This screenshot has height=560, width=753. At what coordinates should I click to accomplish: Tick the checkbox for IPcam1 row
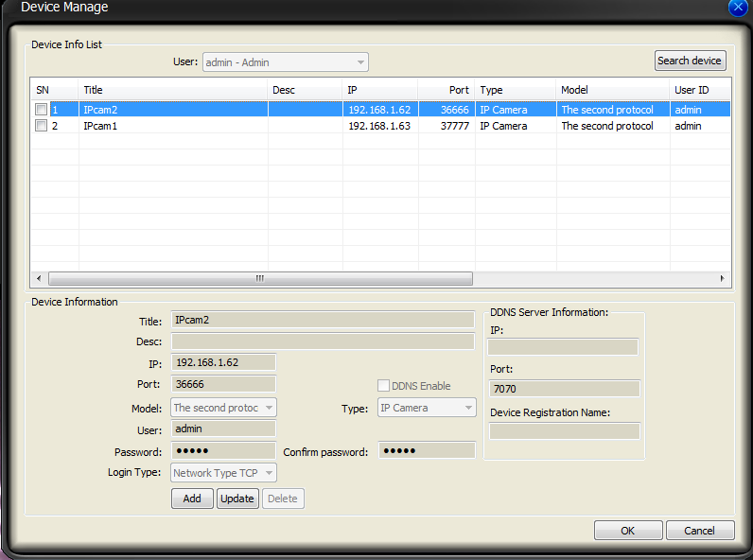(x=42, y=126)
